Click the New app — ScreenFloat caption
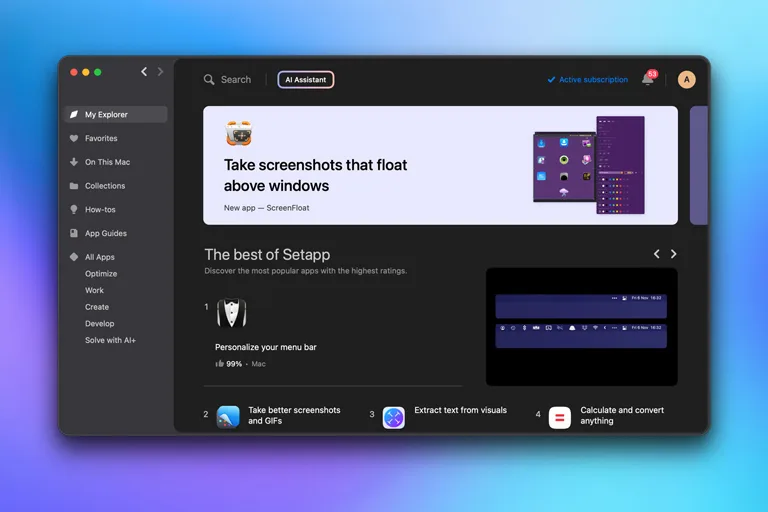This screenshot has height=512, width=768. pos(266,208)
